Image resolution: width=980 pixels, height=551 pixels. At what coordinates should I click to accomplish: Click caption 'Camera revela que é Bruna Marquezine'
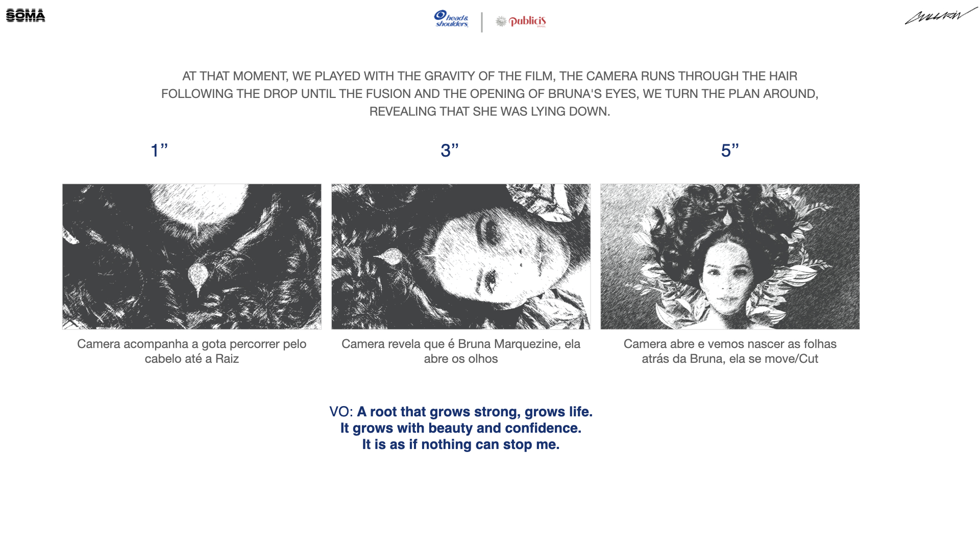[x=461, y=351]
